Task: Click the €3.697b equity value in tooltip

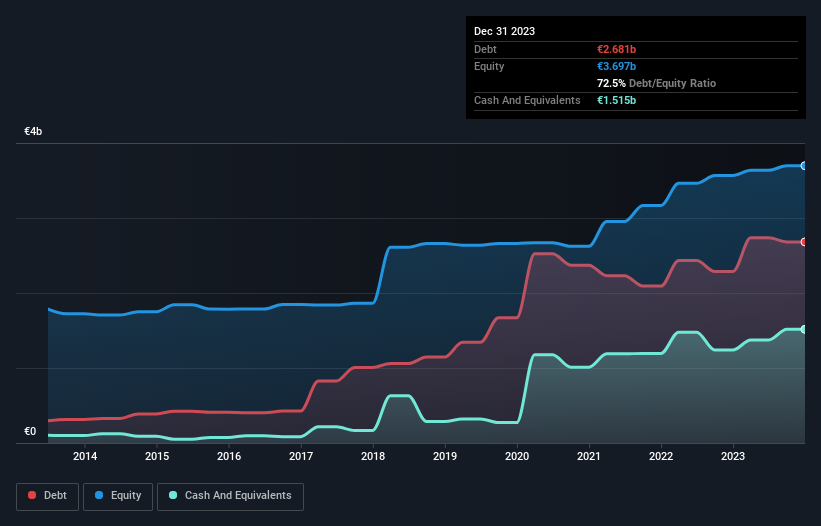Action: 616,66
